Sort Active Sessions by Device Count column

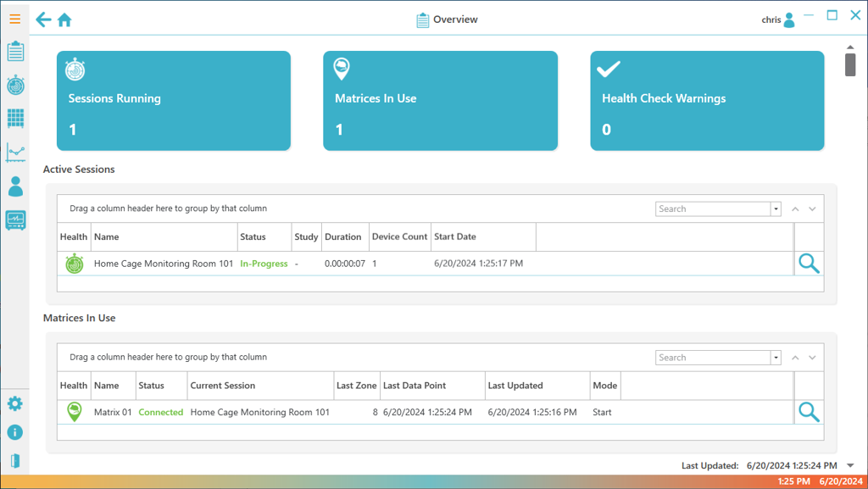pyautogui.click(x=400, y=236)
